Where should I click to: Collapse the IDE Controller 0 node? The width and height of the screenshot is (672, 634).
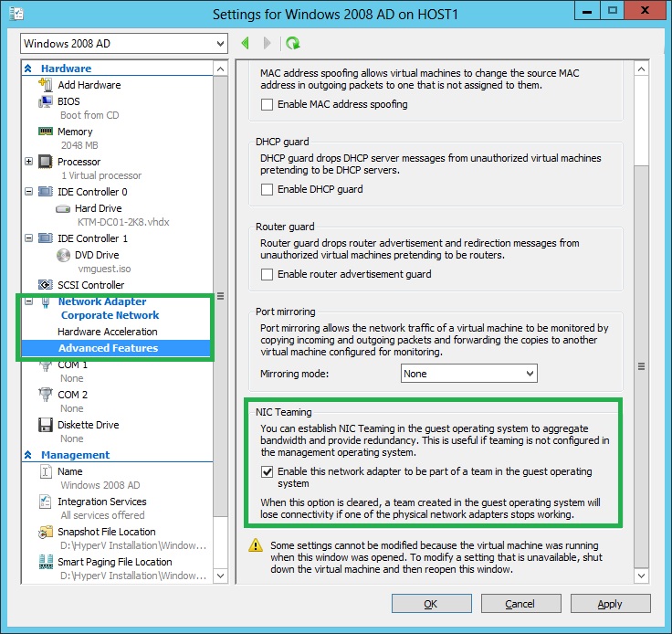tap(28, 191)
